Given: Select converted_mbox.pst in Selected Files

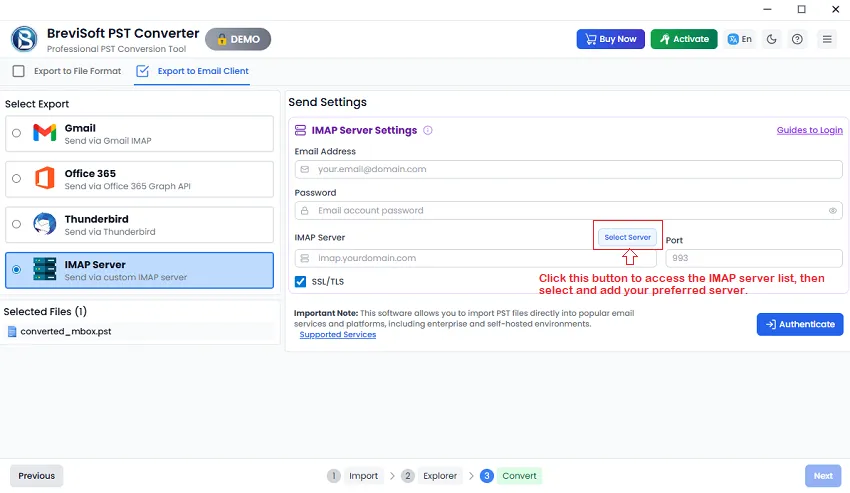Looking at the screenshot, I should 140,331.
